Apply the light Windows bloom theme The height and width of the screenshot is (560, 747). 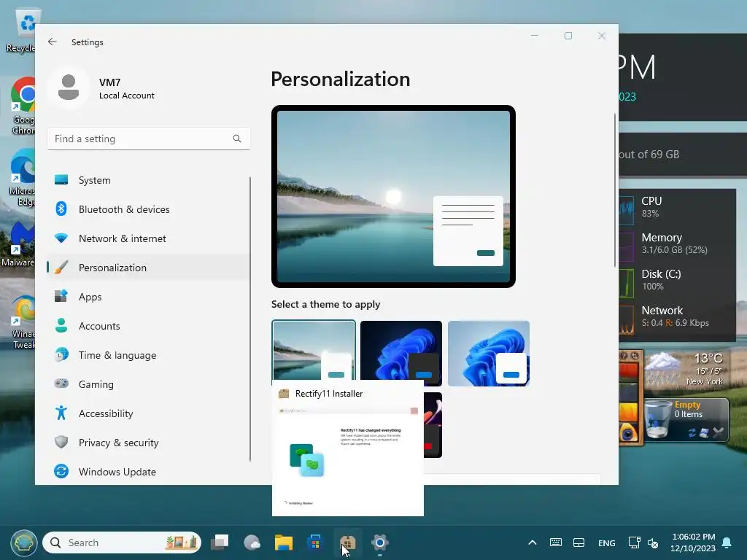coord(488,354)
